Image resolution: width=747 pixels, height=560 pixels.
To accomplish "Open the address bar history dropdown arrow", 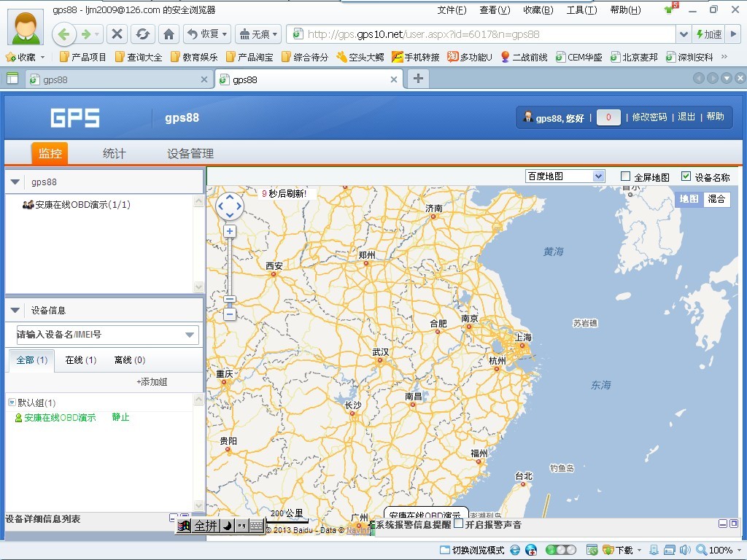I will (684, 34).
